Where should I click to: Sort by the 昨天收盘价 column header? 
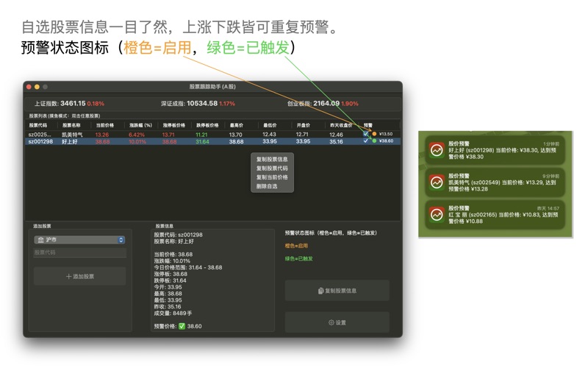pos(341,125)
